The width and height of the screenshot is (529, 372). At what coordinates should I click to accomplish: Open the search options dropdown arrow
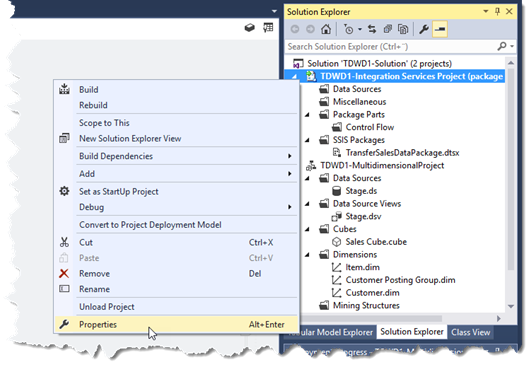[512, 46]
